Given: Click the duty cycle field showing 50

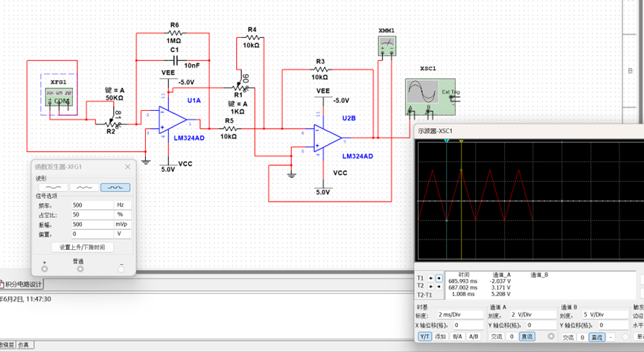Looking at the screenshot, I should pyautogui.click(x=92, y=214).
